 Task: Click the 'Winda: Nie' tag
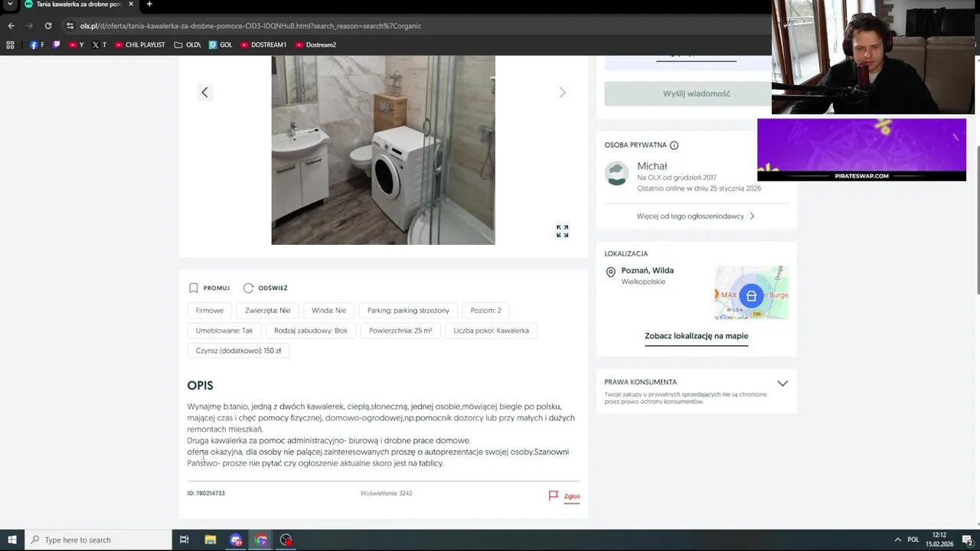(328, 310)
